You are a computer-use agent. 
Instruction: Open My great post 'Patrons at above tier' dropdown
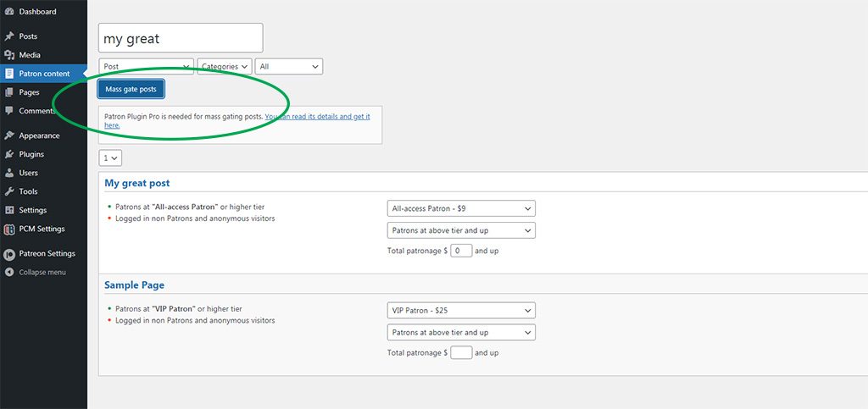click(x=461, y=230)
